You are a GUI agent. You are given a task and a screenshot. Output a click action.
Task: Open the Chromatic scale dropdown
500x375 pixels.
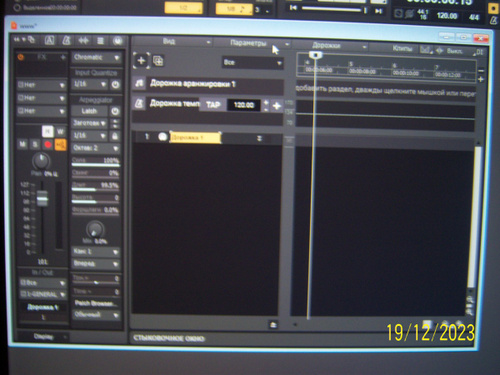pyautogui.click(x=97, y=57)
